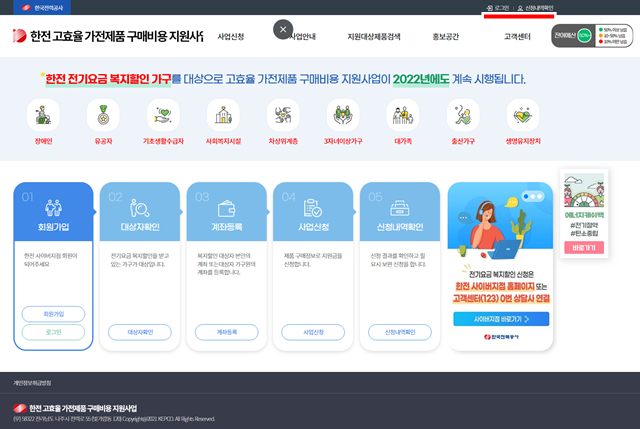Click the blue 사이버지점 바로가기 button
The image size is (640, 429).
(x=501, y=319)
